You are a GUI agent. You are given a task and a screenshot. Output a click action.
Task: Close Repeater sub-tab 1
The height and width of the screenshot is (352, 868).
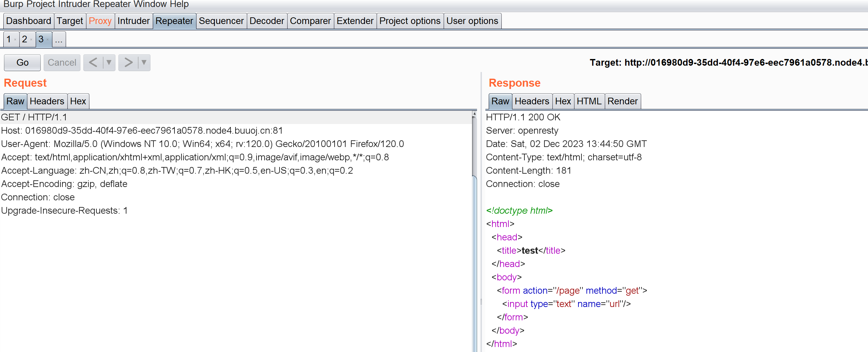15,40
